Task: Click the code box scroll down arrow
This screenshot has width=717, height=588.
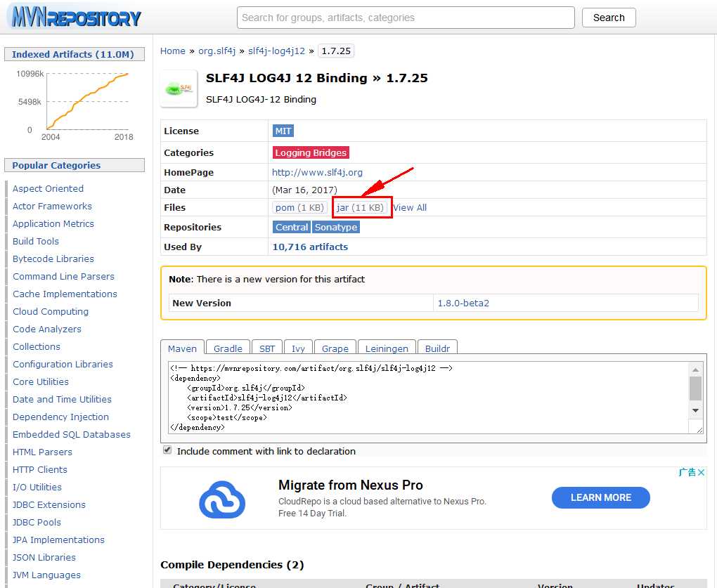Action: coord(695,410)
